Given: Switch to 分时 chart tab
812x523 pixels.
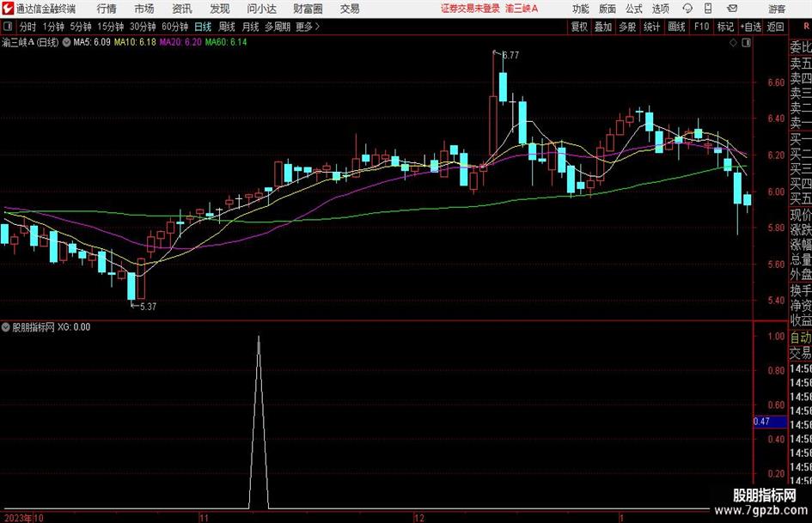Looking at the screenshot, I should pos(28,27).
